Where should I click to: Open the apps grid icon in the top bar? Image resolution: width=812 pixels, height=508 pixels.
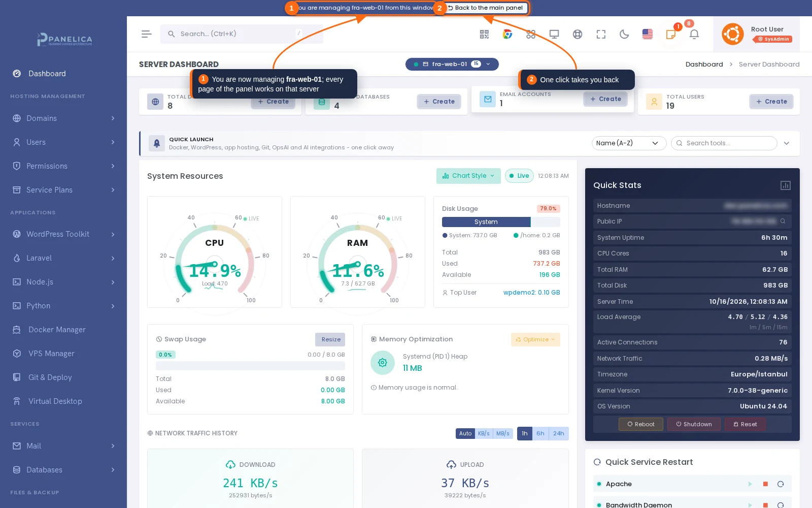pos(531,34)
